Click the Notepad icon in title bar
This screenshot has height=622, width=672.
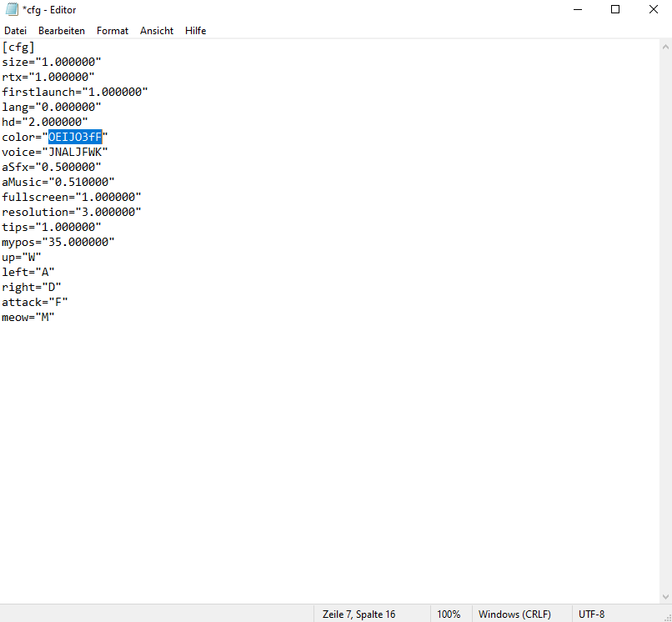12,9
